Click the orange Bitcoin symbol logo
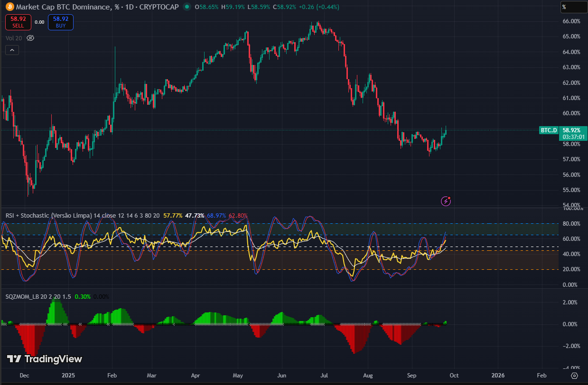588x385 pixels. (9, 7)
